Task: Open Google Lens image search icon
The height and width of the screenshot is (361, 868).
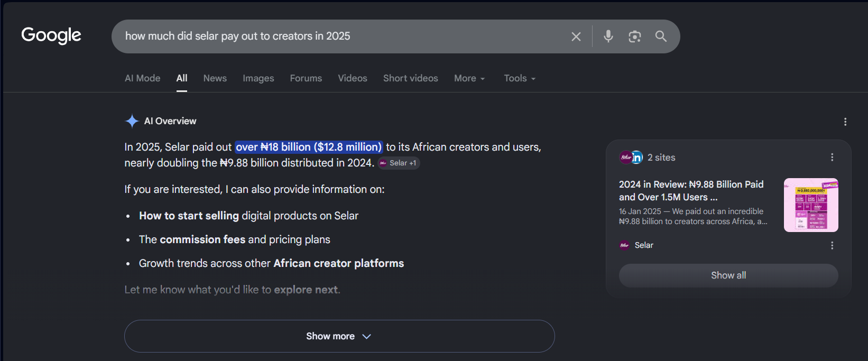Action: pyautogui.click(x=634, y=36)
